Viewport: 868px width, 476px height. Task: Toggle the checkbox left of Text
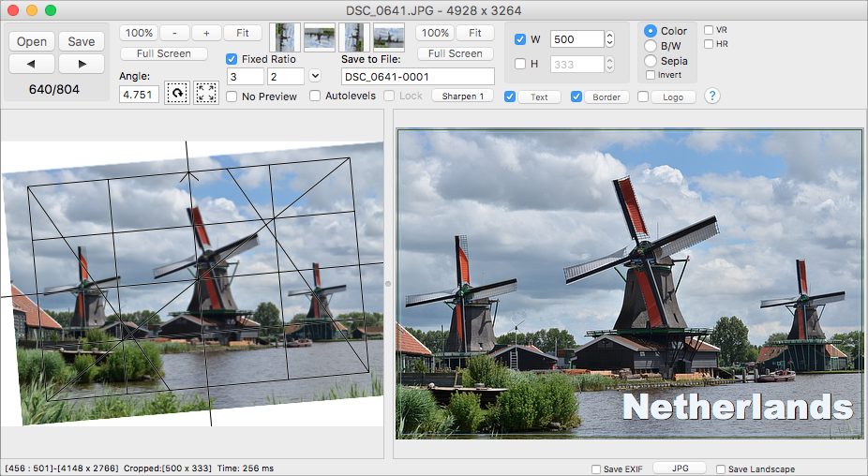click(x=510, y=97)
